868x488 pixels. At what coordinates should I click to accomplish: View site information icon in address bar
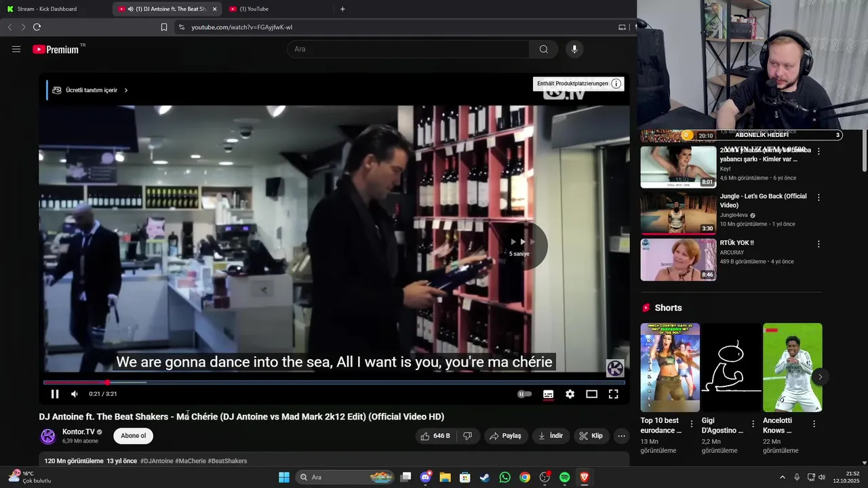181,27
